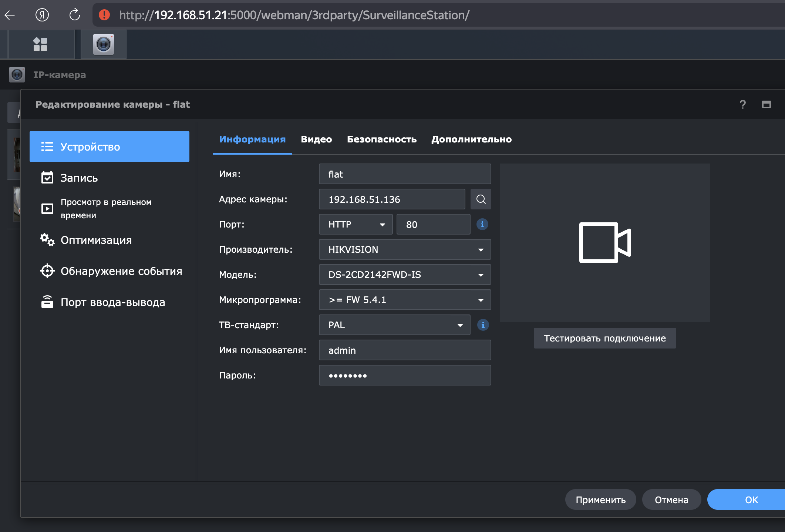Click the Surveillance Station camera taskbar icon

pos(104,44)
